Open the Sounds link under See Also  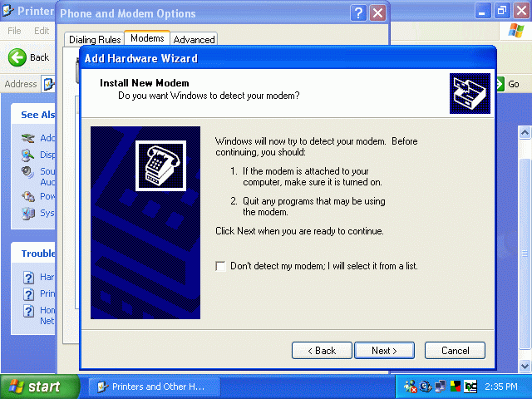click(x=47, y=177)
